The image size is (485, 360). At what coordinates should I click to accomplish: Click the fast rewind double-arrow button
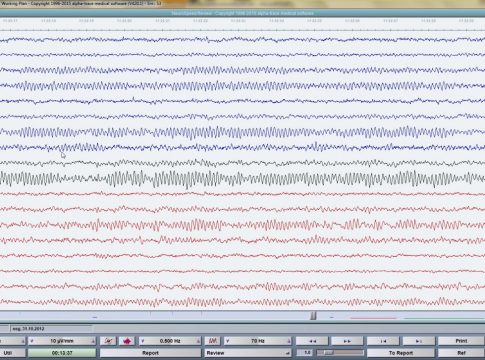(312, 341)
